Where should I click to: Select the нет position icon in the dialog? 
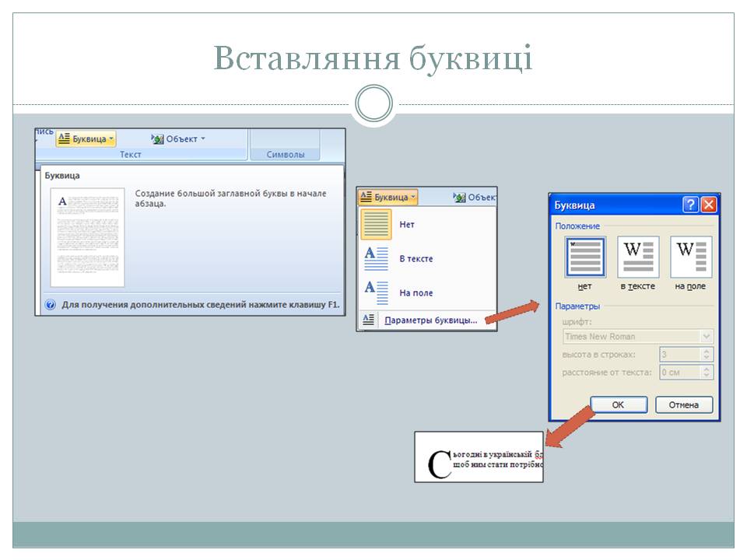(585, 258)
